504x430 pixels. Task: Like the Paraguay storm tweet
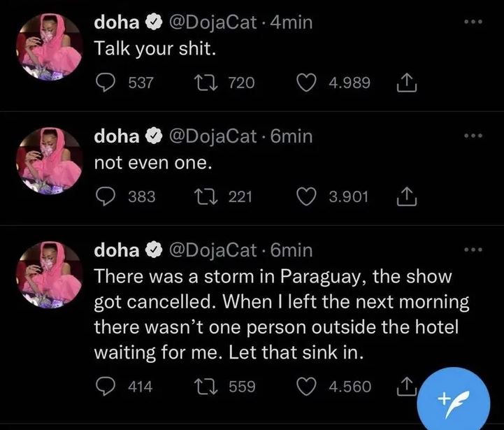click(308, 386)
